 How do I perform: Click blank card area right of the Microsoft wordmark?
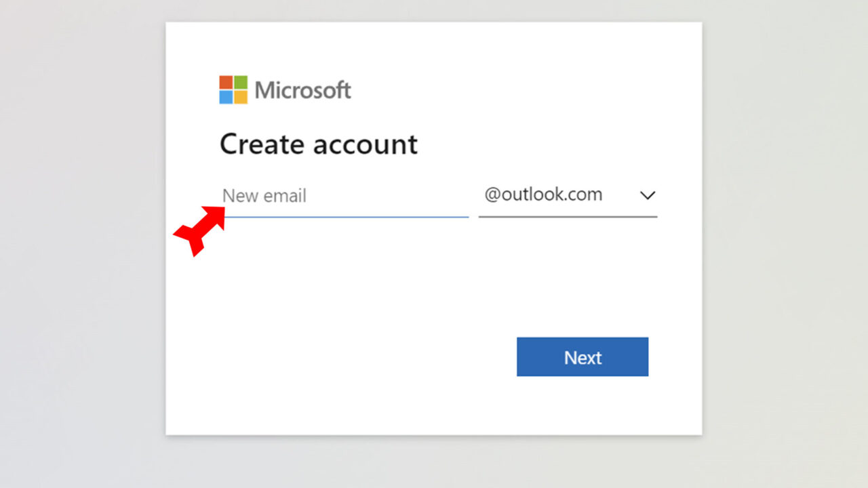[x=529, y=89]
